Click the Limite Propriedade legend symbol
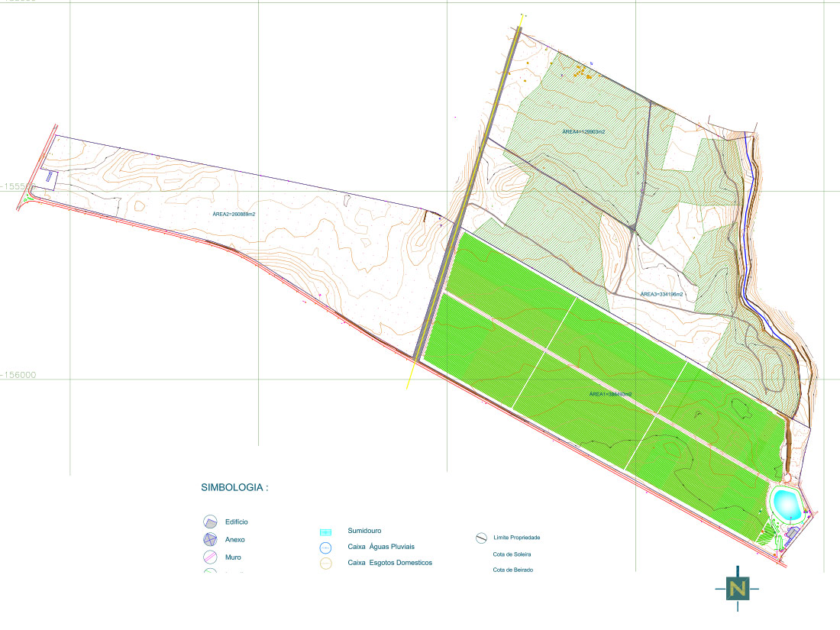 click(x=481, y=538)
